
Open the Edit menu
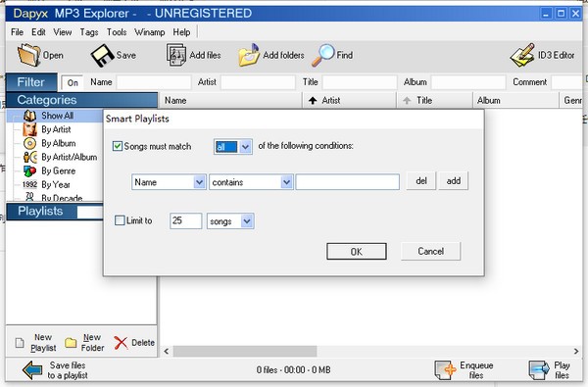click(x=38, y=32)
